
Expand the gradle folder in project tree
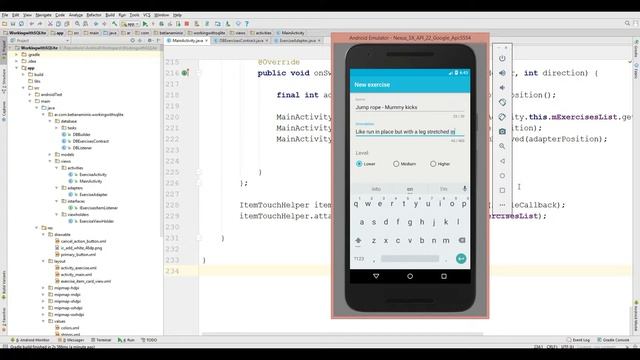click(x=17, y=54)
